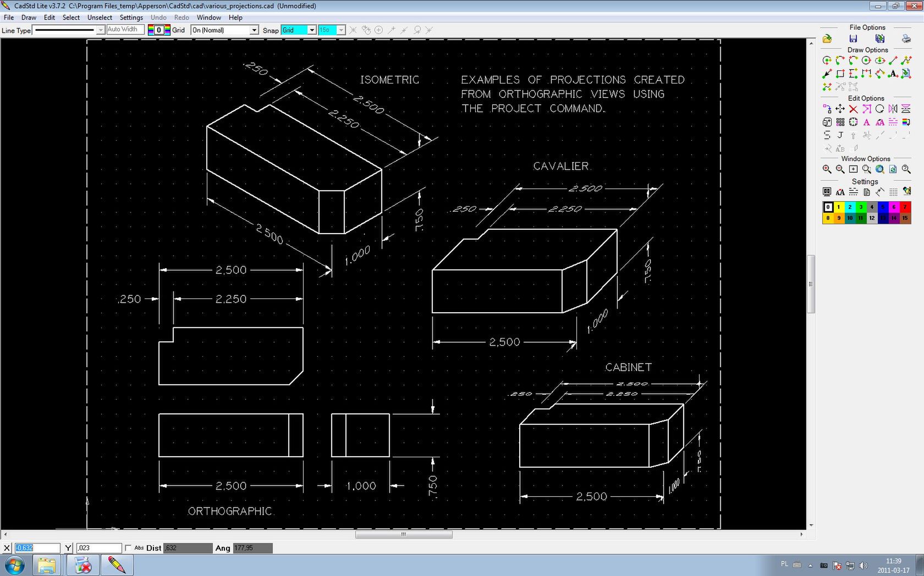Open the Window menu
This screenshot has height=576, width=924.
[209, 18]
